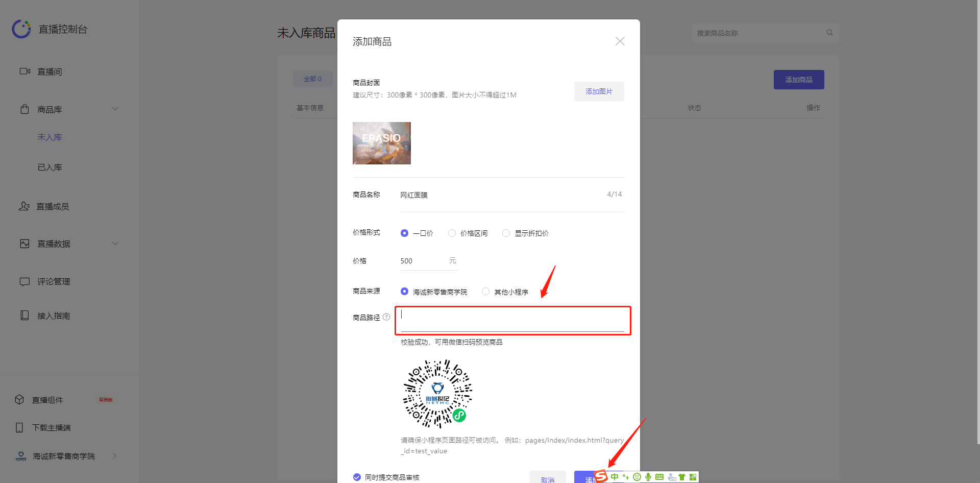Click the 价格 field showing 500
Screen dimensions: 980x483
[429, 261]
